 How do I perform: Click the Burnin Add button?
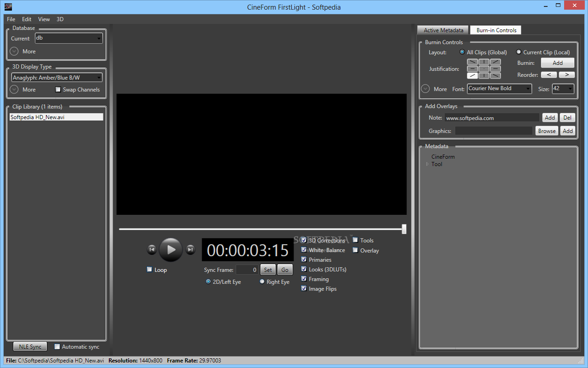[x=558, y=63]
